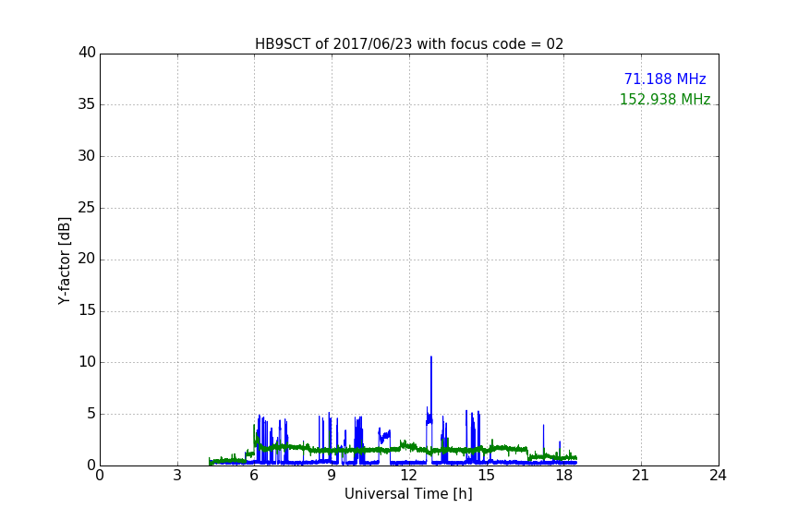Image resolution: width=798 pixels, height=532 pixels.
Task: Click the y-axis tick label '40'
Action: [87, 53]
